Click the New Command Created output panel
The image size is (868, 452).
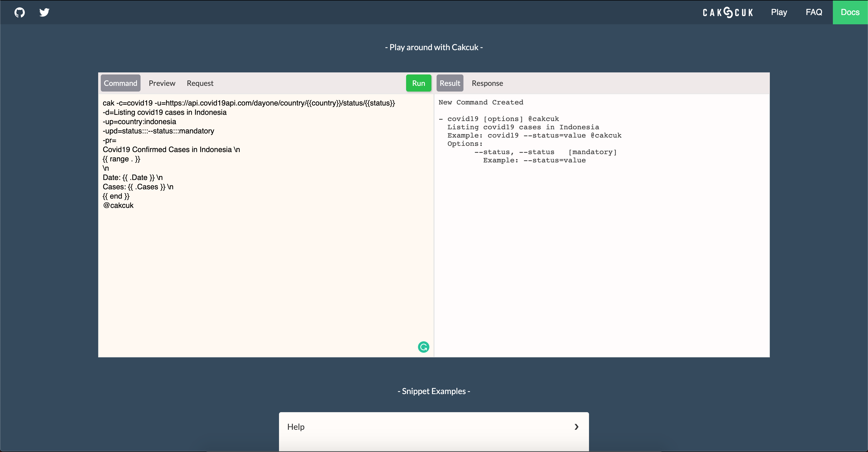point(481,102)
